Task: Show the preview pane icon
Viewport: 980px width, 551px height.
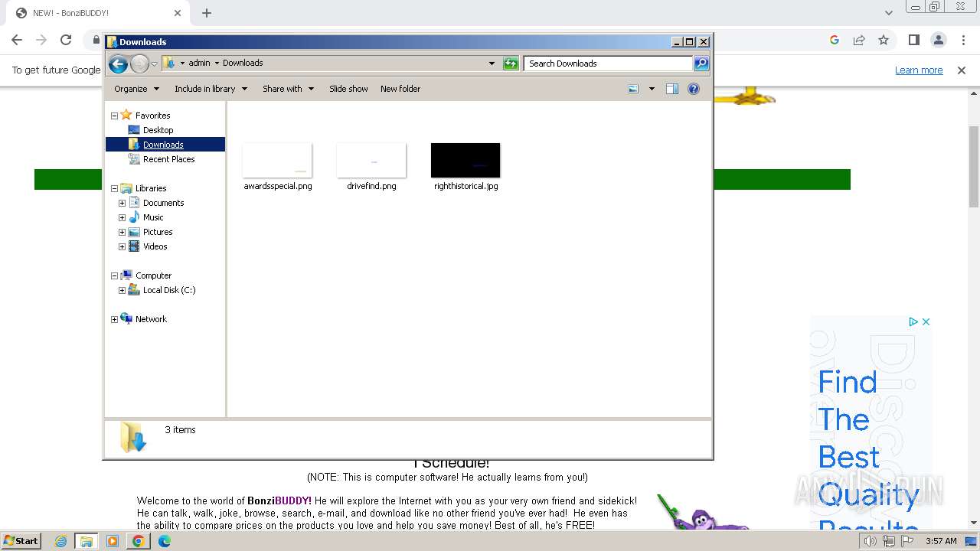Action: pyautogui.click(x=672, y=89)
